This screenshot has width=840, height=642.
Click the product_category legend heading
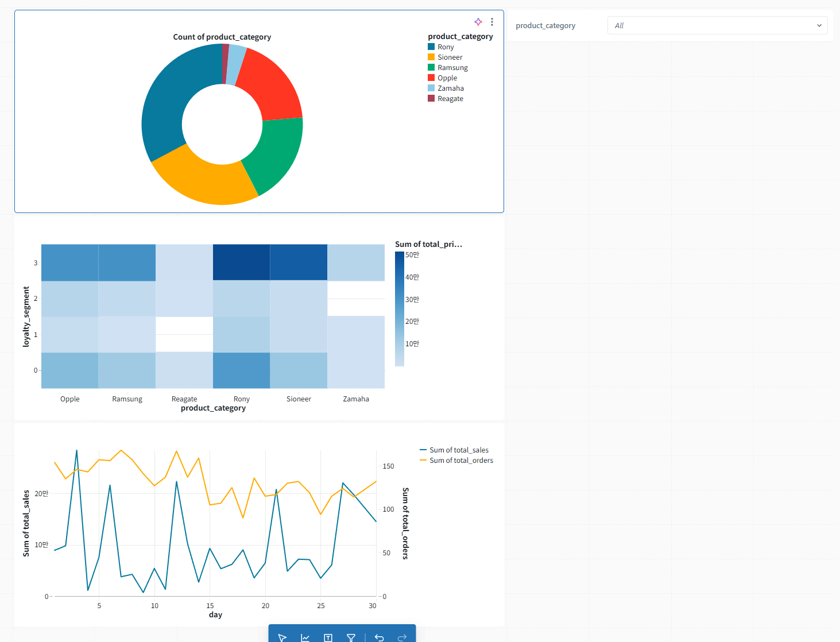[460, 36]
